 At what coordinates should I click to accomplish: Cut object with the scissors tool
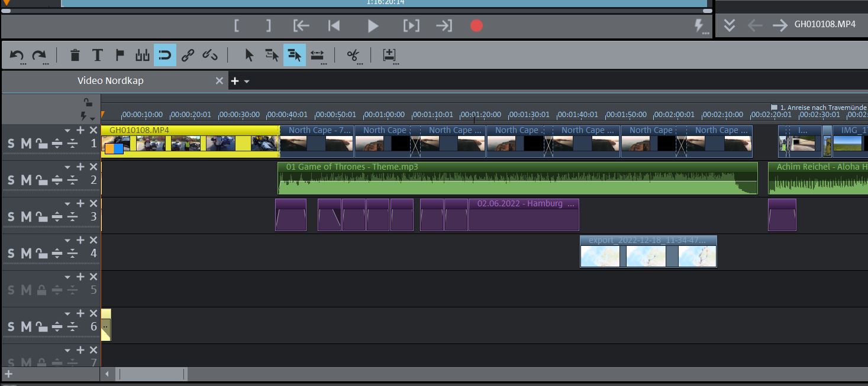(x=353, y=56)
